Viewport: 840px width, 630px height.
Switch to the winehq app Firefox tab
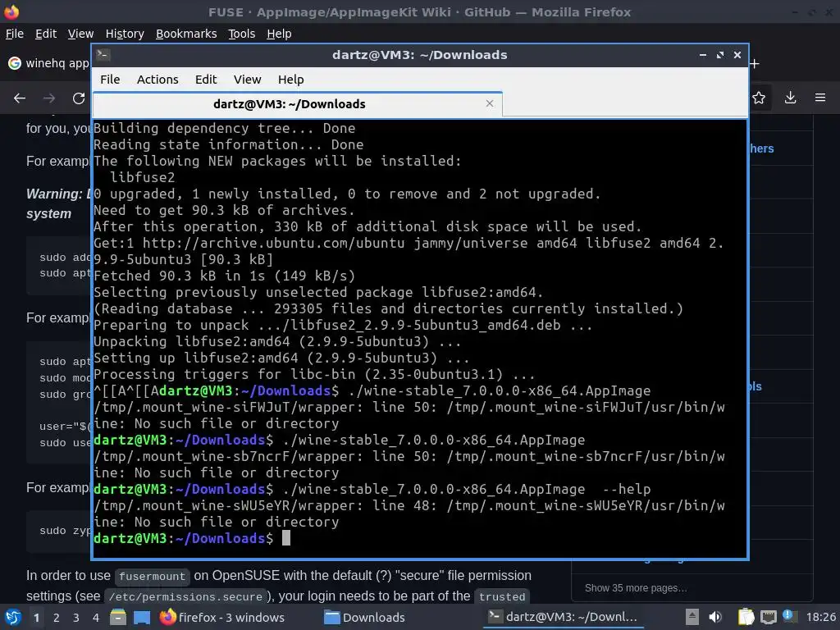pos(48,63)
